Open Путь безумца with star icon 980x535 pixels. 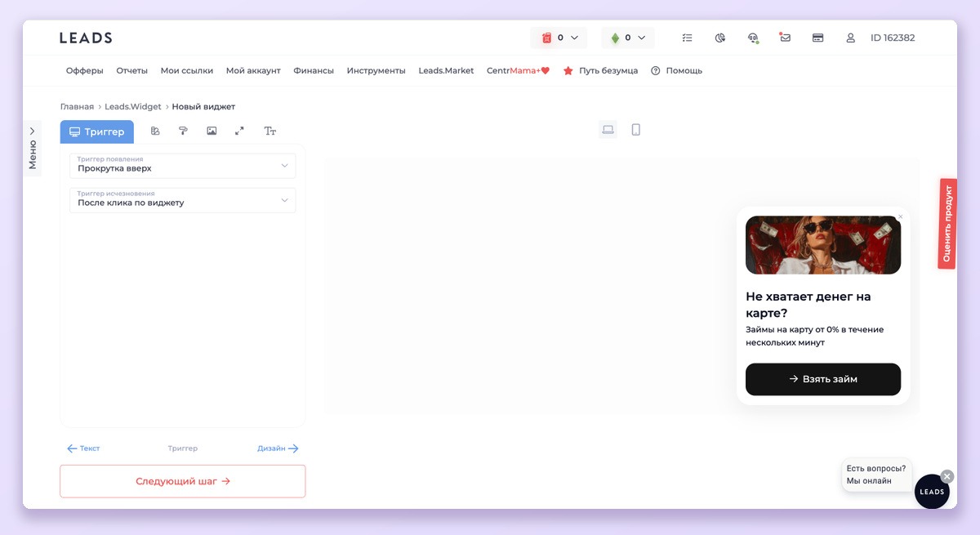[600, 71]
